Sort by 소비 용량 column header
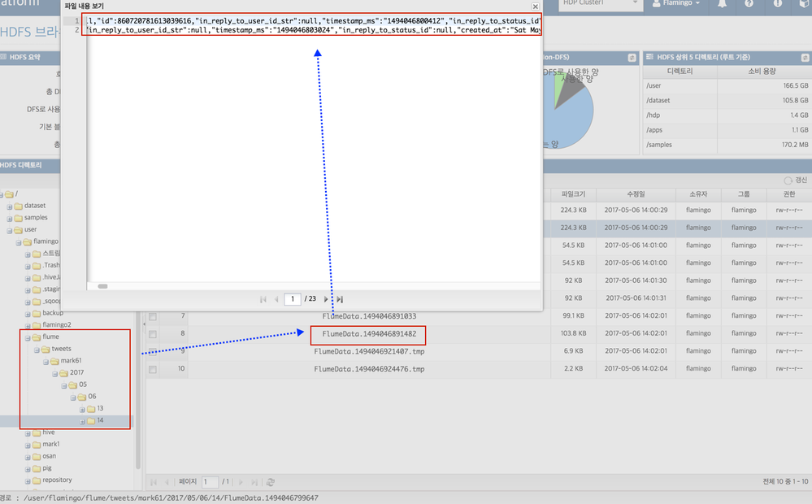 (762, 72)
